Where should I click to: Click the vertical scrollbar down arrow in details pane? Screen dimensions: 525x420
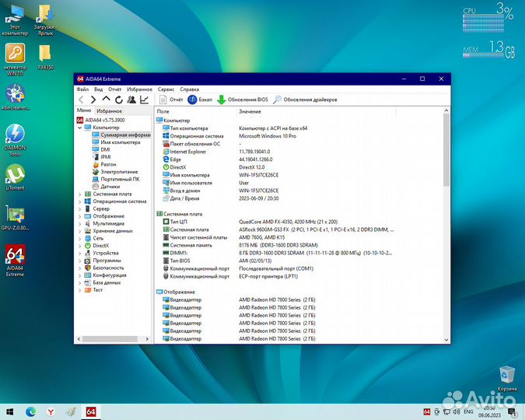click(446, 340)
